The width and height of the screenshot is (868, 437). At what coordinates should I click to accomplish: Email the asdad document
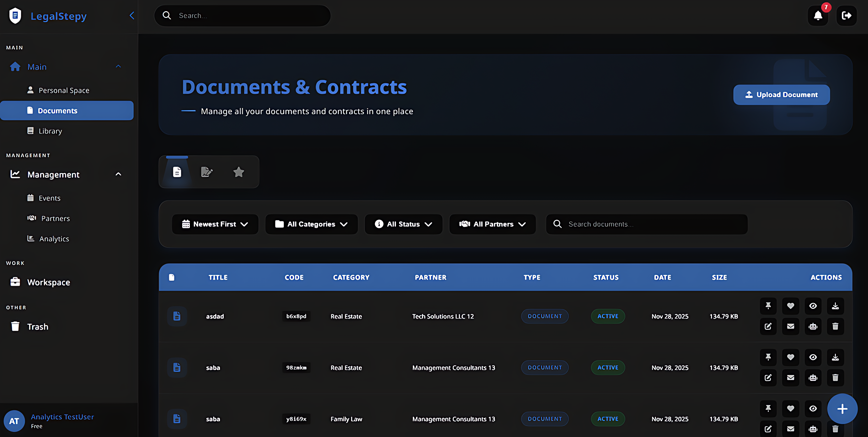click(x=791, y=326)
